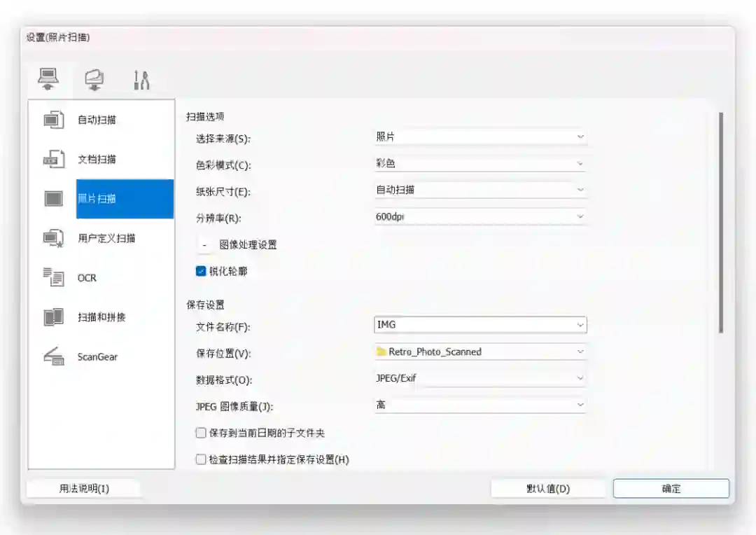Click the 保存位置(V): label

click(223, 354)
